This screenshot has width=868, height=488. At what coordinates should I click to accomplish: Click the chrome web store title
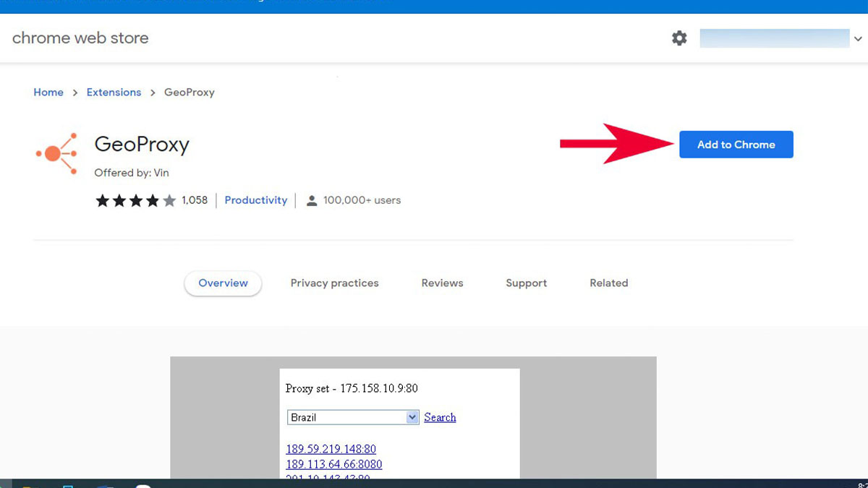80,38
